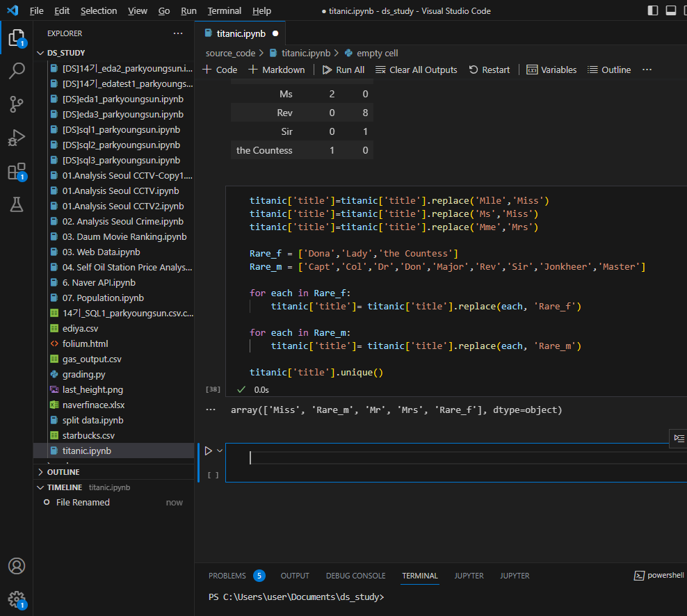This screenshot has height=616, width=687.
Task: Open [DS]eda1_parkyoungsun.ipynb file
Action: click(122, 99)
